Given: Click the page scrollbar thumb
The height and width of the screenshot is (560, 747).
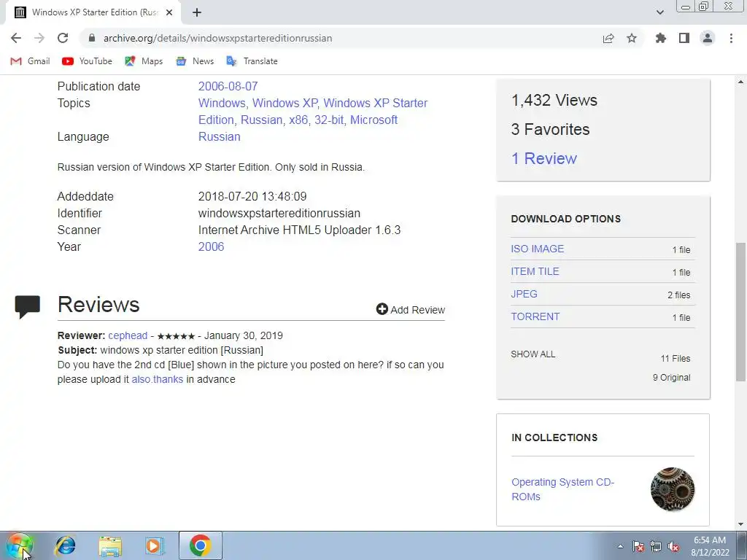Looking at the screenshot, I should click(740, 312).
